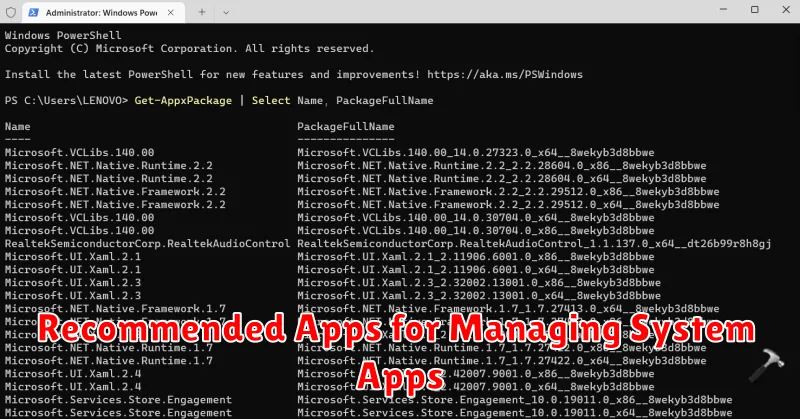Close the terminal window
Image resolution: width=800 pixels, height=419 pixels.
pos(786,9)
